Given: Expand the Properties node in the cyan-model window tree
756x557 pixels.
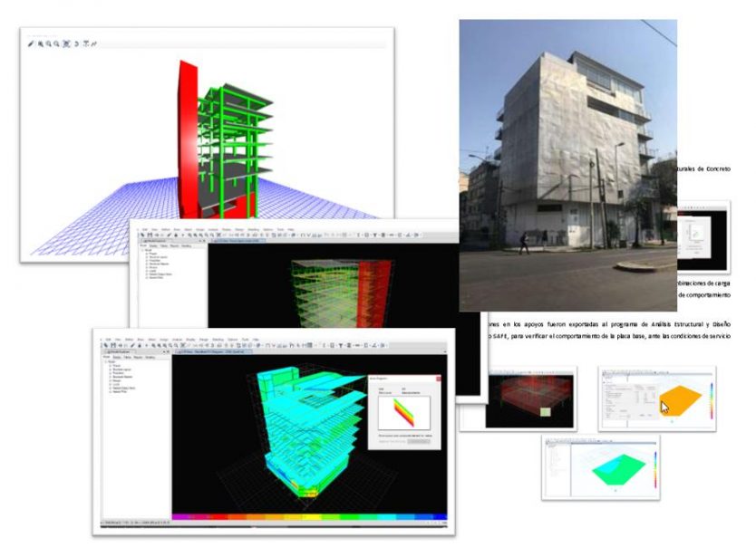Looking at the screenshot, I should coord(110,372).
